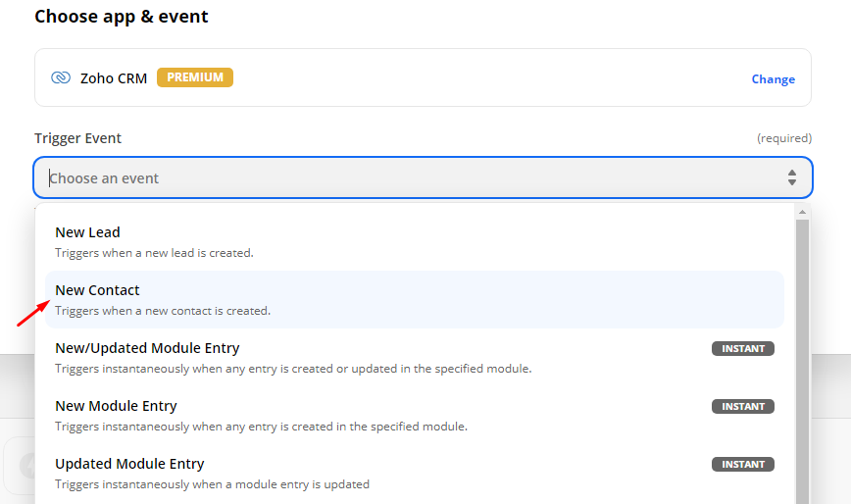Image resolution: width=851 pixels, height=504 pixels.
Task: Click INSTANT badge on New Module Entry
Action: (x=743, y=406)
